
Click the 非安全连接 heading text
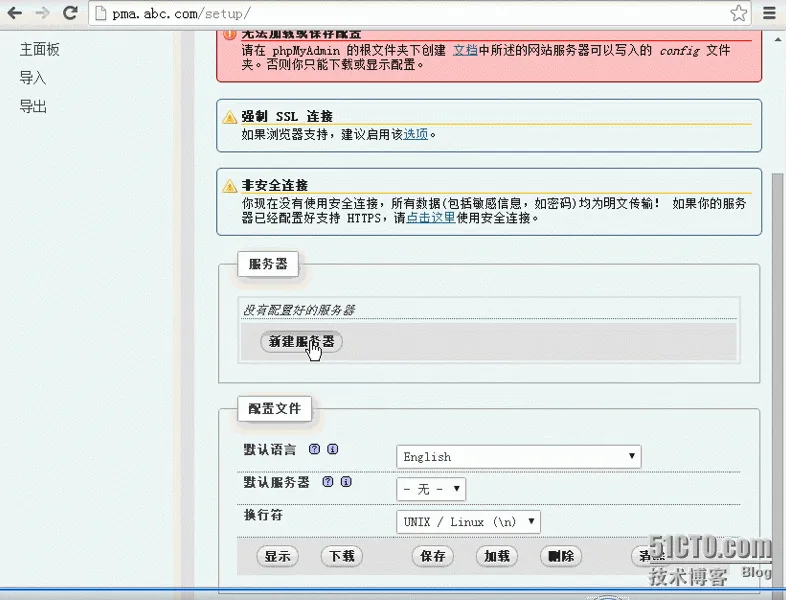(275, 185)
